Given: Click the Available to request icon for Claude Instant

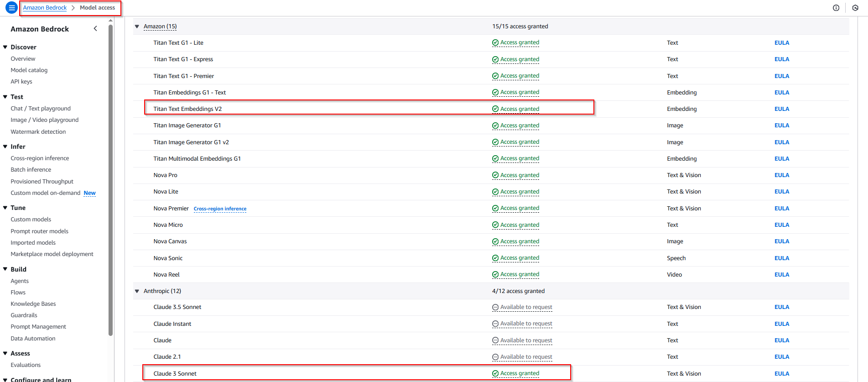Looking at the screenshot, I should coord(495,324).
